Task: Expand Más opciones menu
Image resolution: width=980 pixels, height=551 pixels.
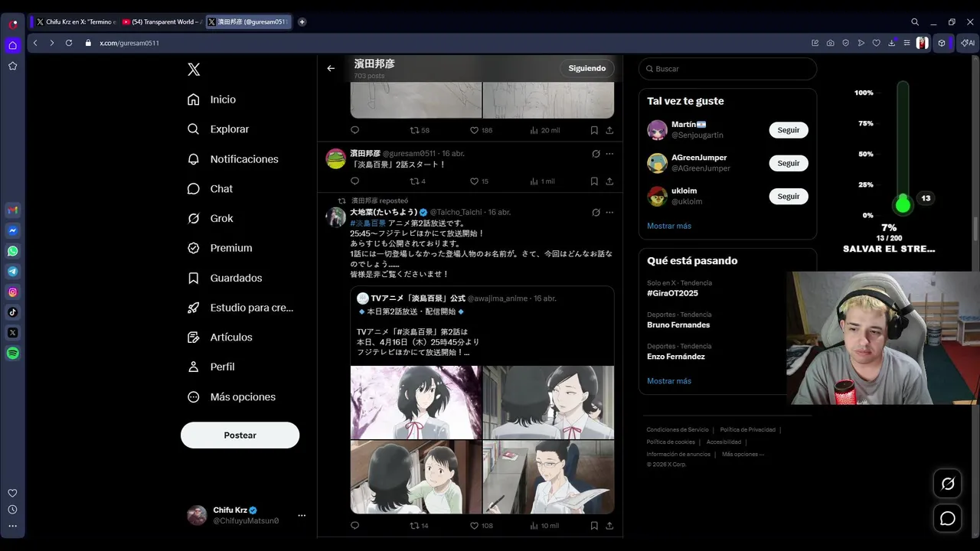Action: click(x=232, y=396)
